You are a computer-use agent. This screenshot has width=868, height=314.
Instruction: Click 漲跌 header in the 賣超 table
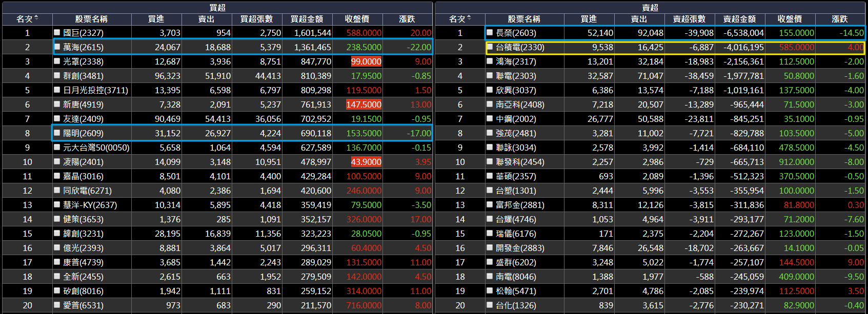(x=840, y=19)
